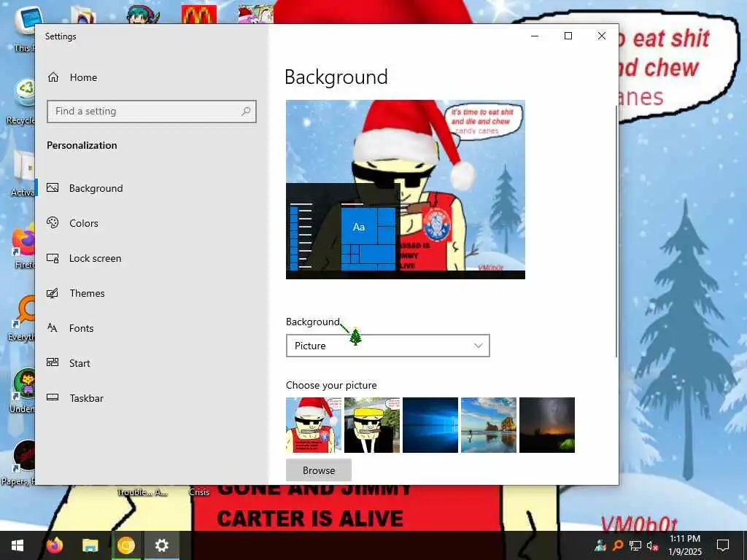Image resolution: width=747 pixels, height=560 pixels.
Task: Minimize the Settings window
Action: click(x=535, y=36)
